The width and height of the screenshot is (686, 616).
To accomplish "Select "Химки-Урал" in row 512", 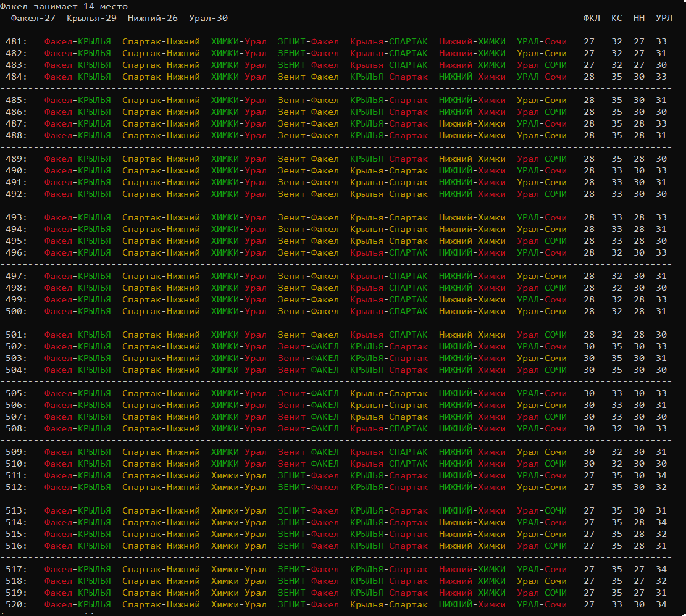I will click(239, 488).
